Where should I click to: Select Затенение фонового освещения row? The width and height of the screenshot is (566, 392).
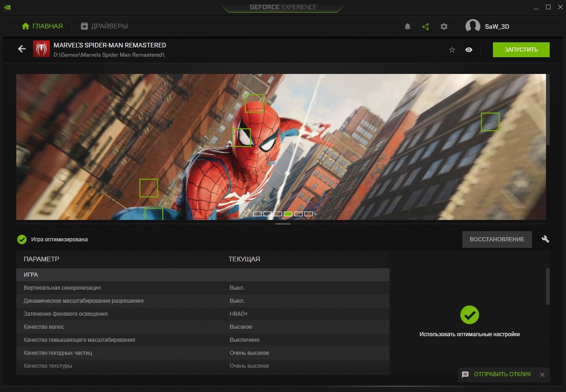coord(203,314)
